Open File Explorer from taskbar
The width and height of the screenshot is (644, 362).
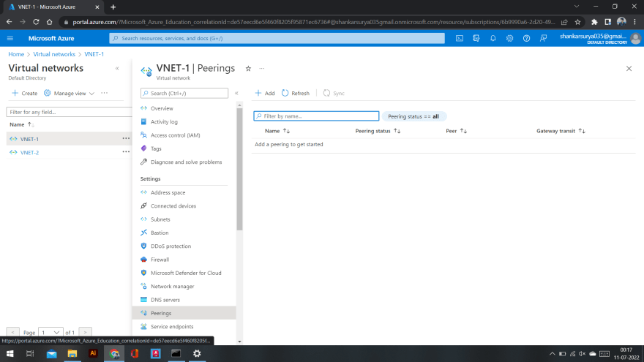(x=72, y=353)
